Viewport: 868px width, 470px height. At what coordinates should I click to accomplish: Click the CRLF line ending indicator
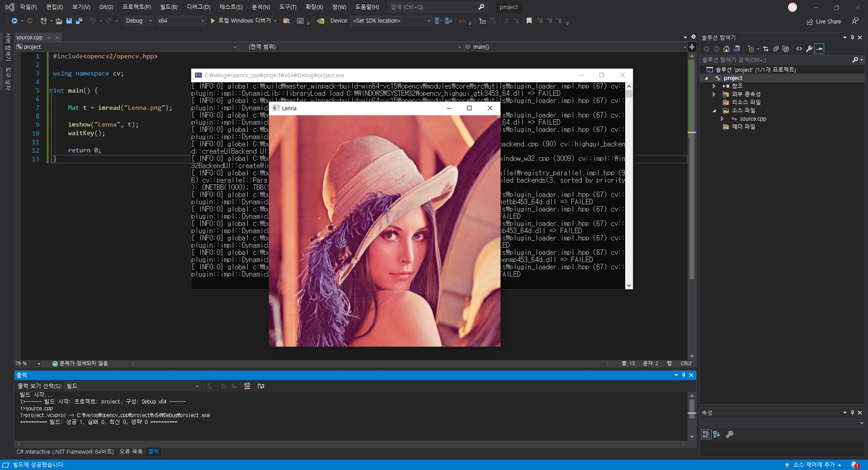pyautogui.click(x=686, y=363)
